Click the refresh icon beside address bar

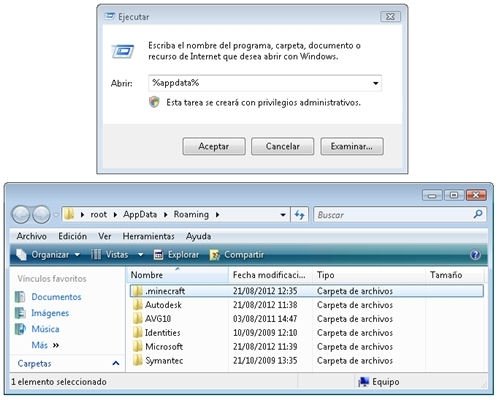pyautogui.click(x=299, y=215)
